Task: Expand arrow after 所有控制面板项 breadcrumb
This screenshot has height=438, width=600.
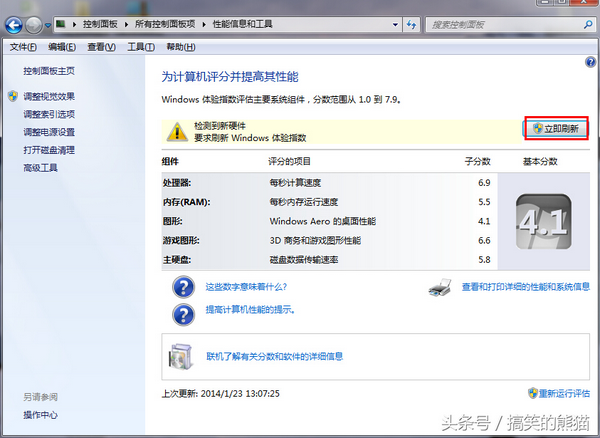Action: 204,24
